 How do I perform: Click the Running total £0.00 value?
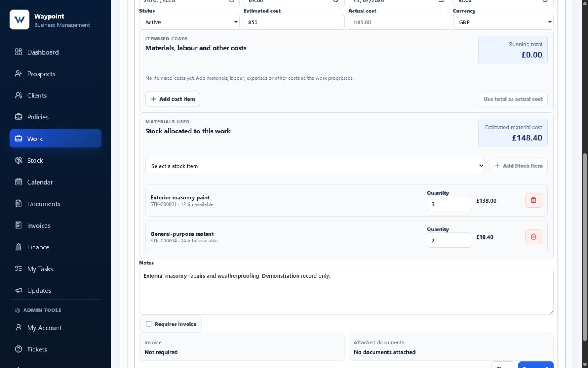pyautogui.click(x=531, y=55)
